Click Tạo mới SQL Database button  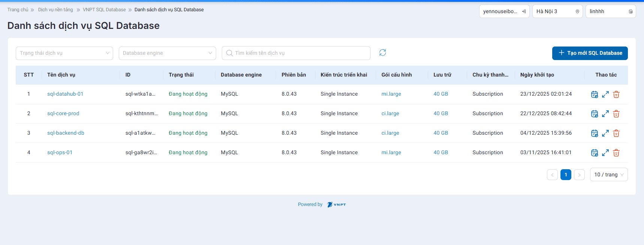590,53
